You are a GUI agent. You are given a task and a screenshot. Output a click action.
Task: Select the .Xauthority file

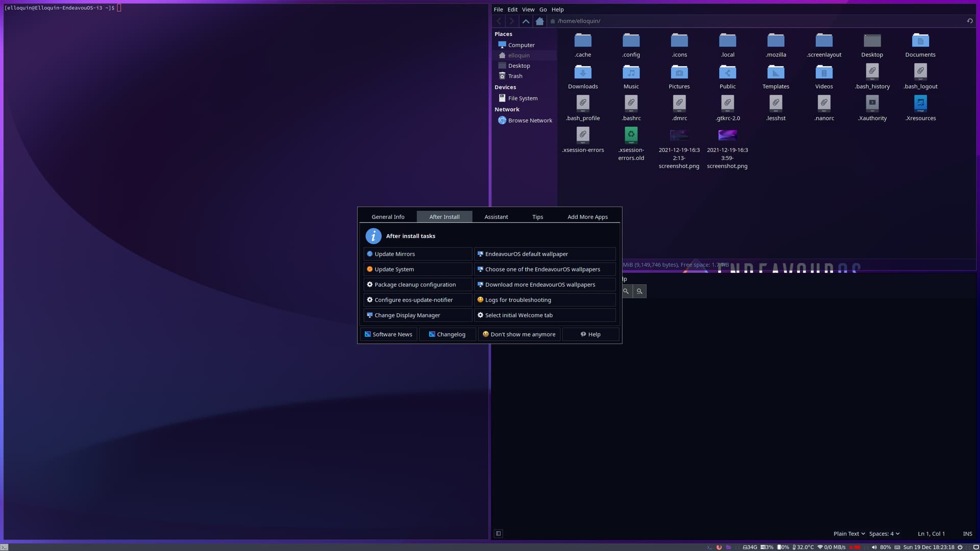872,109
